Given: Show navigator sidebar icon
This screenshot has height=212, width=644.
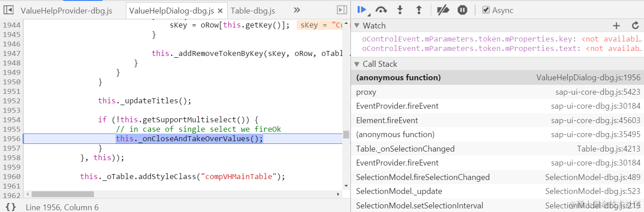Looking at the screenshot, I should coord(9,10).
